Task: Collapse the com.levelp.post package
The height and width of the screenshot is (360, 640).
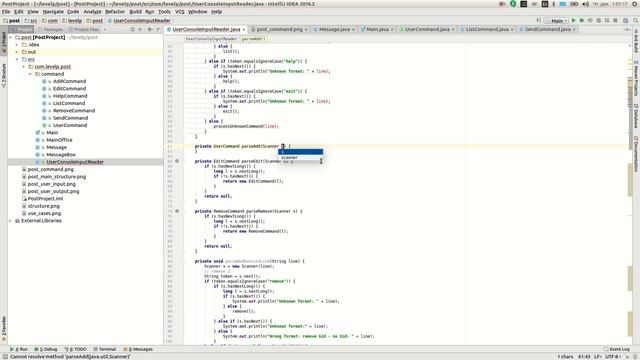Action: [24, 67]
